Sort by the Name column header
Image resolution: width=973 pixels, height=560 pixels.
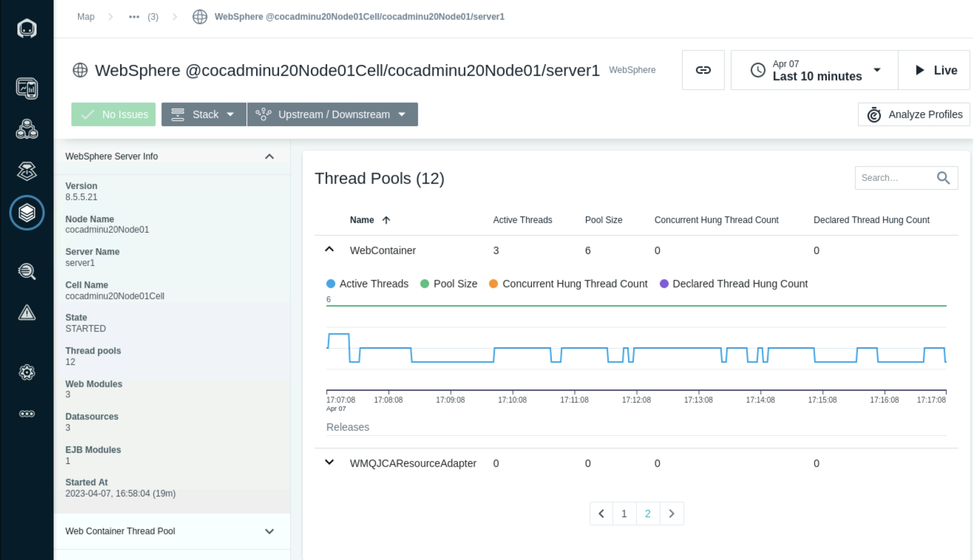click(x=362, y=220)
